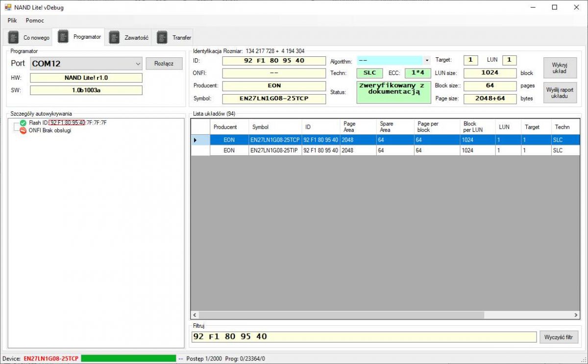Click the chip list horizontal scrollbar thumb

[341, 315]
